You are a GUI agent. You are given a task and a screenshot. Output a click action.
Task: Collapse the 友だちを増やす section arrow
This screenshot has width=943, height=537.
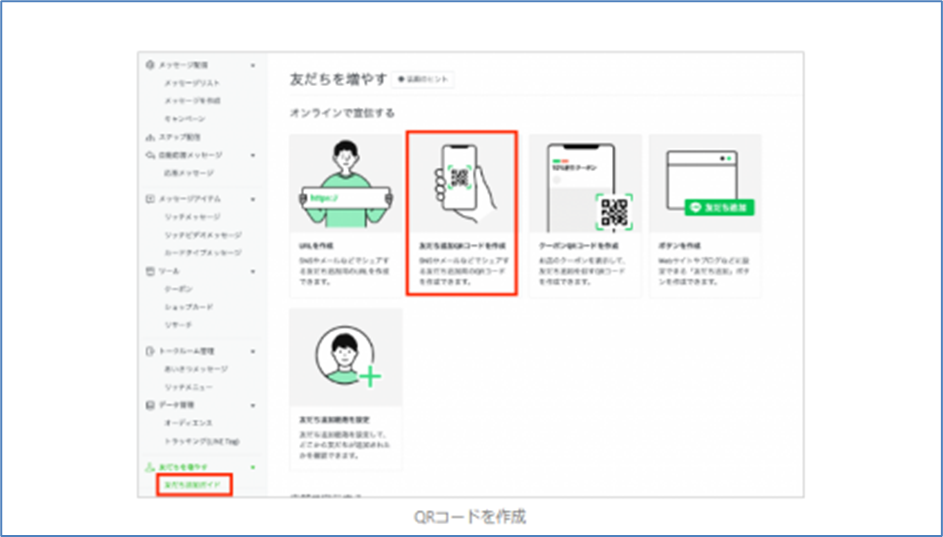(x=253, y=467)
